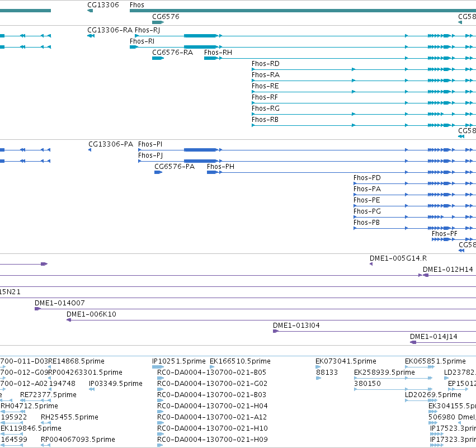The width and height of the screenshot is (476, 448).
Task: Click EST label EK166510.5prime
Action: (240, 361)
